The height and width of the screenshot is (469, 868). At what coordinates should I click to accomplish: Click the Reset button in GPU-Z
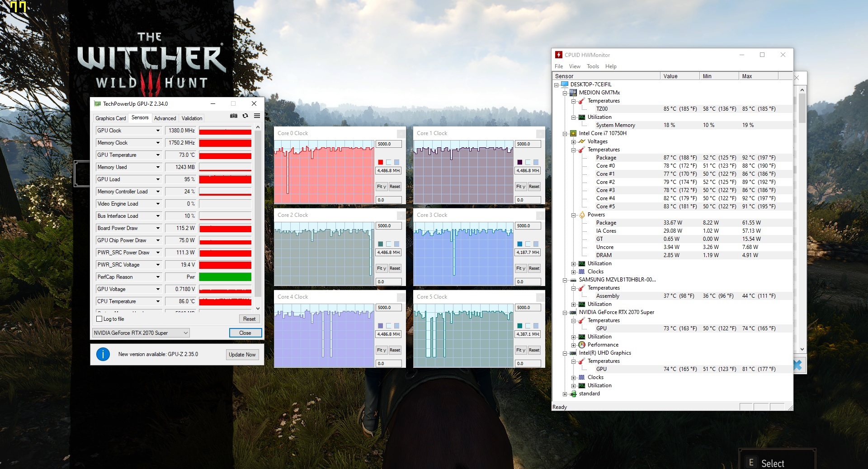click(x=249, y=319)
